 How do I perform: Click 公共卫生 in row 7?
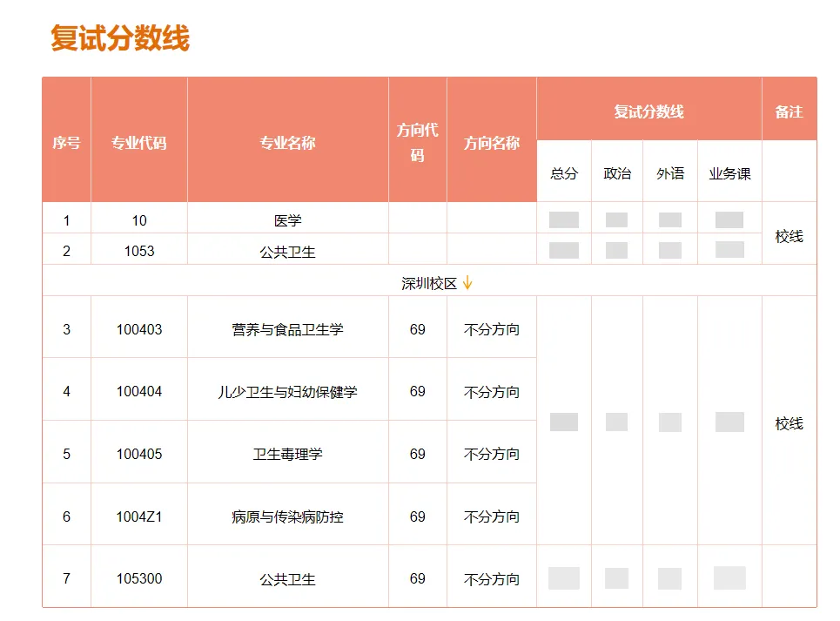[287, 579]
